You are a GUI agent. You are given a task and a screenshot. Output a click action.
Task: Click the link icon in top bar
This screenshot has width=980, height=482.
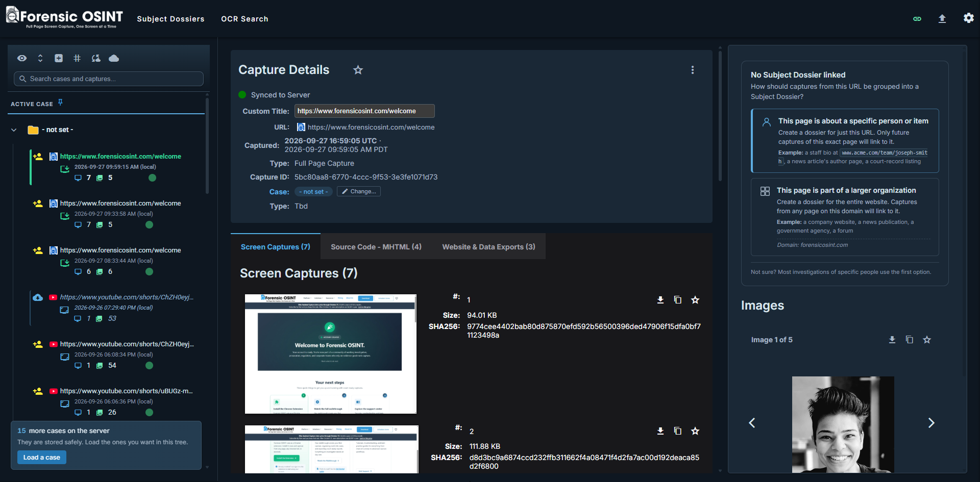click(x=917, y=19)
